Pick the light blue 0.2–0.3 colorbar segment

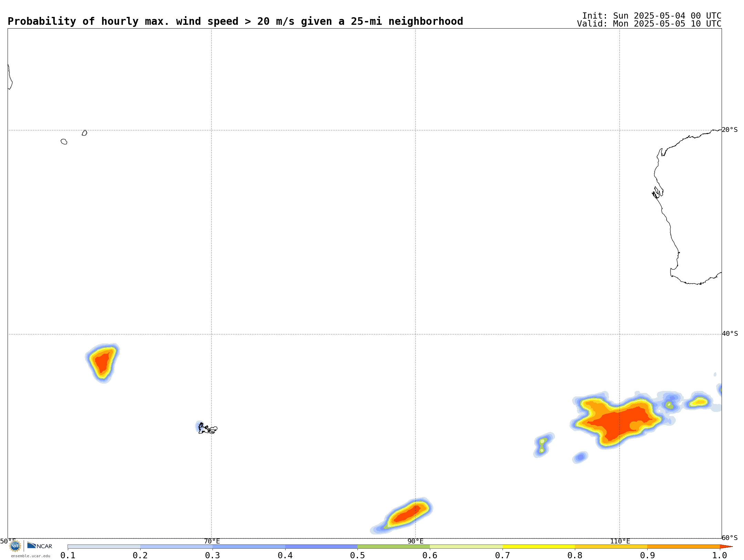176,547
